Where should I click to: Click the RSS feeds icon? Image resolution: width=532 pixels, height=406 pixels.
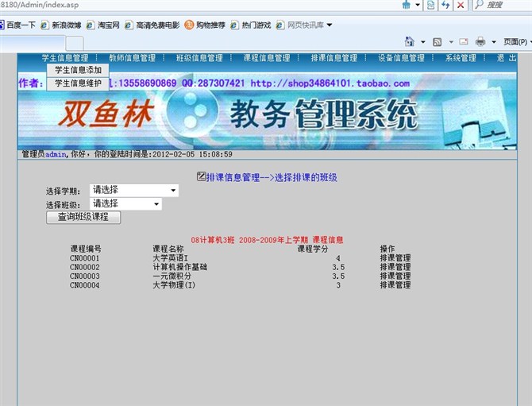(x=436, y=41)
